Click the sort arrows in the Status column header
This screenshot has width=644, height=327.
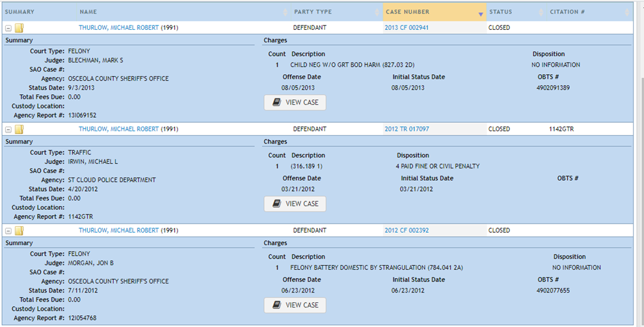point(542,12)
